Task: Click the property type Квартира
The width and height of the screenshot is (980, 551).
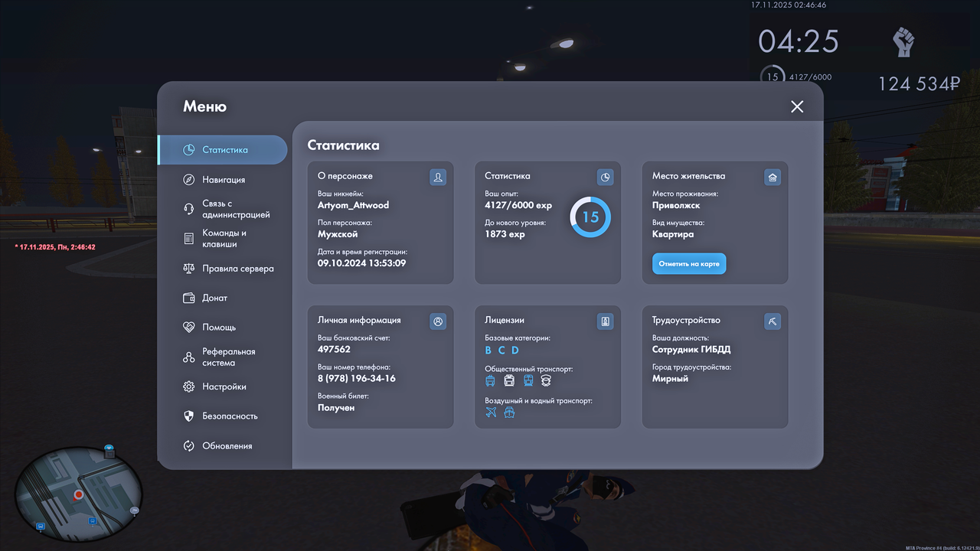Action: pos(673,234)
